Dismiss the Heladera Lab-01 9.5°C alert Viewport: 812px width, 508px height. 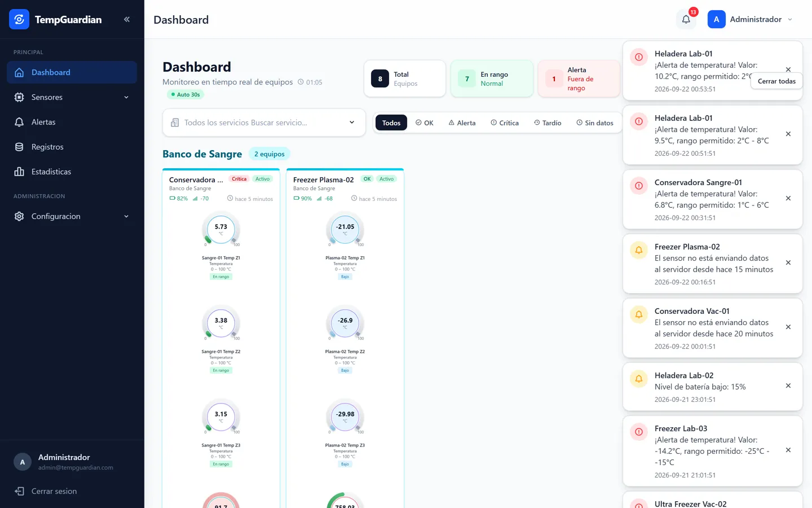click(x=788, y=134)
